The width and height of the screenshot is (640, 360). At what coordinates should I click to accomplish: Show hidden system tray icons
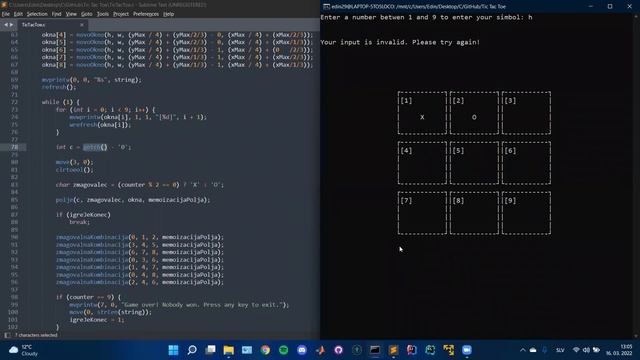point(522,350)
